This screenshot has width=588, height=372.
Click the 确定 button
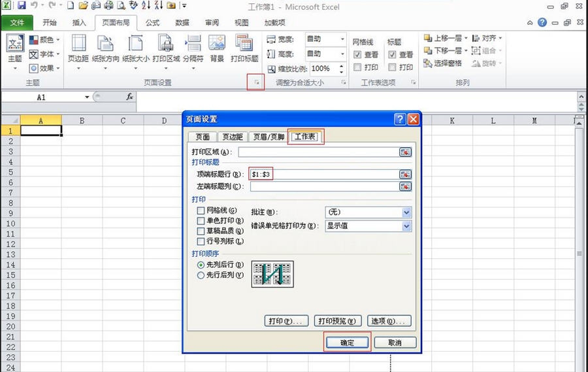point(347,343)
